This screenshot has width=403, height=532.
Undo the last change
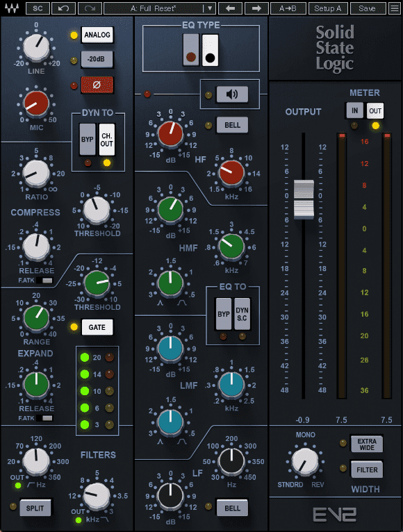click(x=63, y=8)
